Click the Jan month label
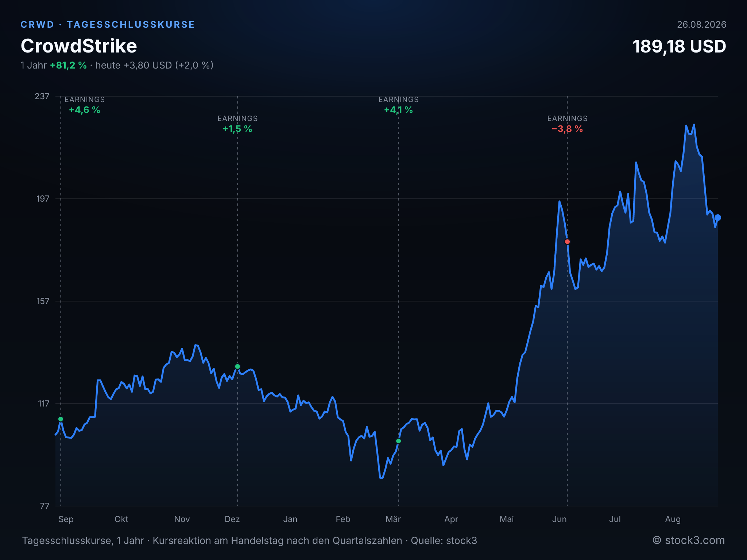 point(290,519)
